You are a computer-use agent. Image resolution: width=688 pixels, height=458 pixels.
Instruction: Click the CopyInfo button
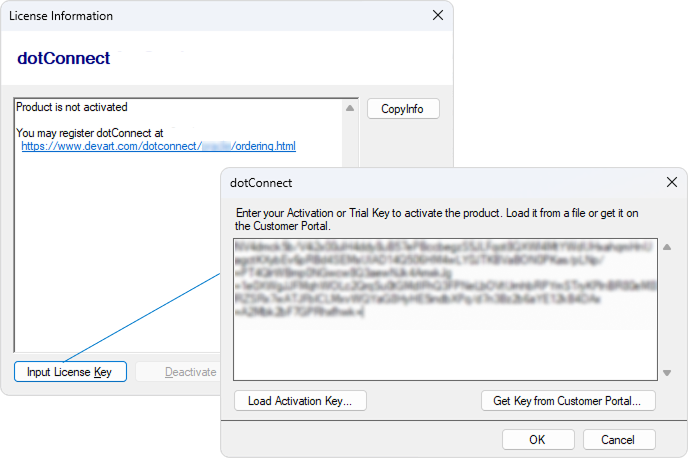[x=403, y=109]
